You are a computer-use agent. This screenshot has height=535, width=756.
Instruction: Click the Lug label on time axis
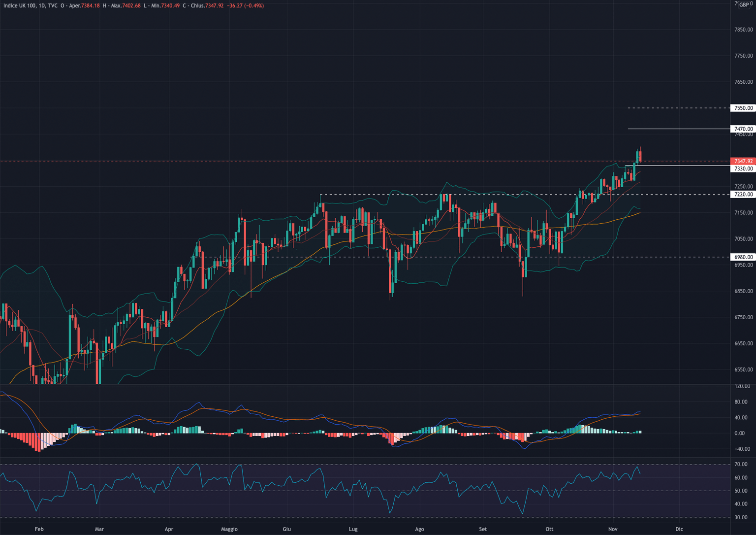click(x=353, y=529)
